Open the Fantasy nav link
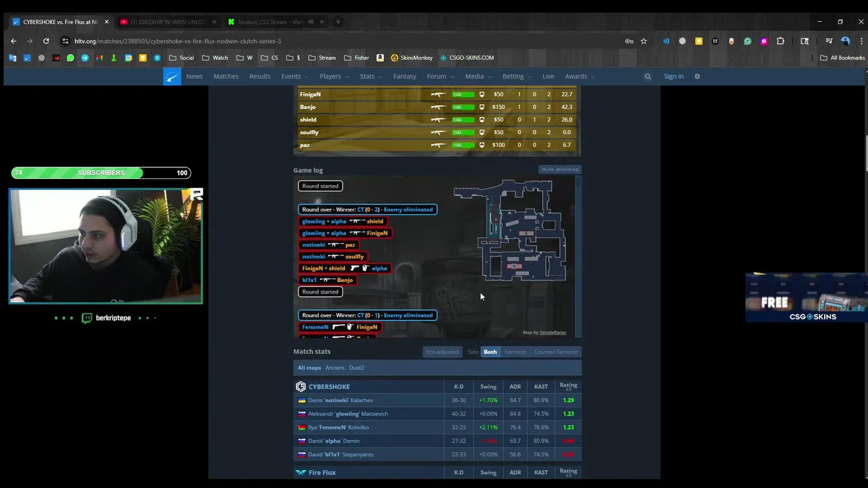This screenshot has height=488, width=868. tap(405, 77)
